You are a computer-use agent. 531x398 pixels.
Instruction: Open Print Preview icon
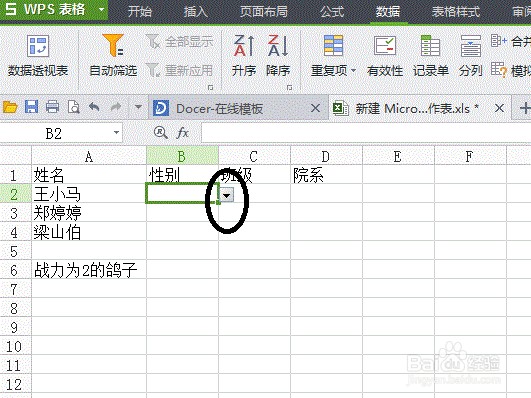point(73,107)
